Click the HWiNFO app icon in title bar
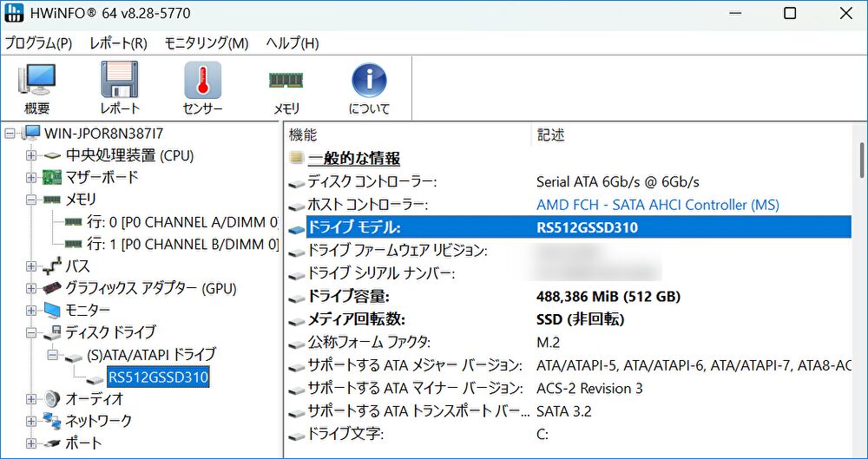868x459 pixels. 14,13
